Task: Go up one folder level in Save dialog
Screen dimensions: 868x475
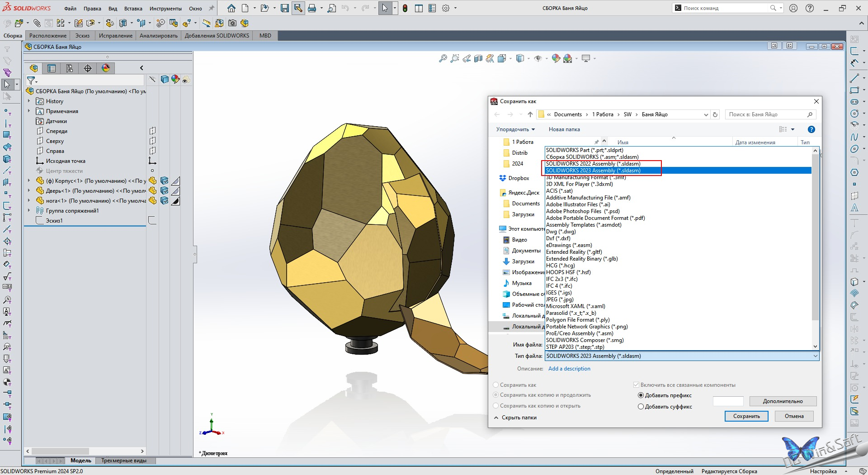Action: [x=530, y=114]
